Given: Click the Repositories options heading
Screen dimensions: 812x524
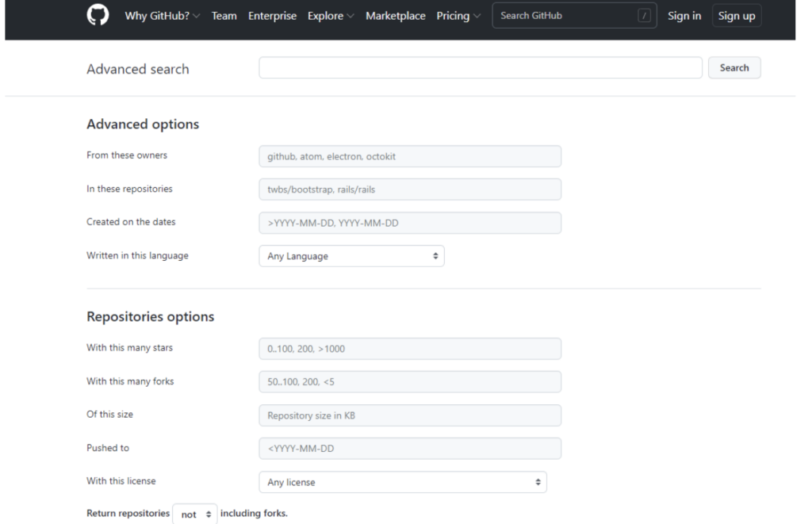Looking at the screenshot, I should tap(150, 316).
